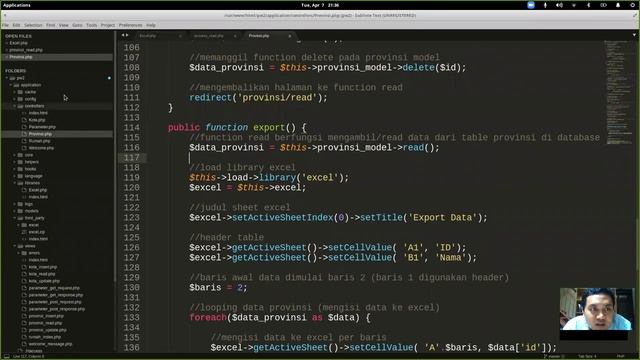Click the tab history back/forward arrows
The height and width of the screenshot is (360, 640).
point(125,36)
